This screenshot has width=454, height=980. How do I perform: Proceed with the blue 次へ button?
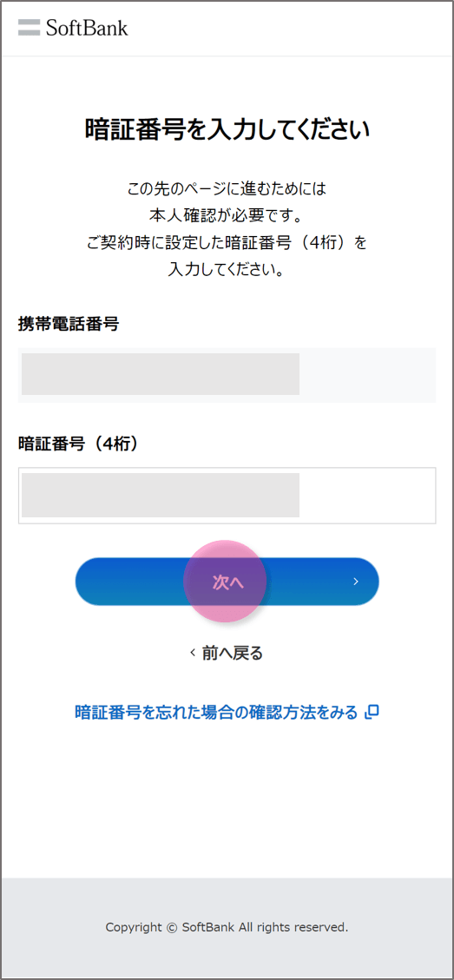point(227,582)
